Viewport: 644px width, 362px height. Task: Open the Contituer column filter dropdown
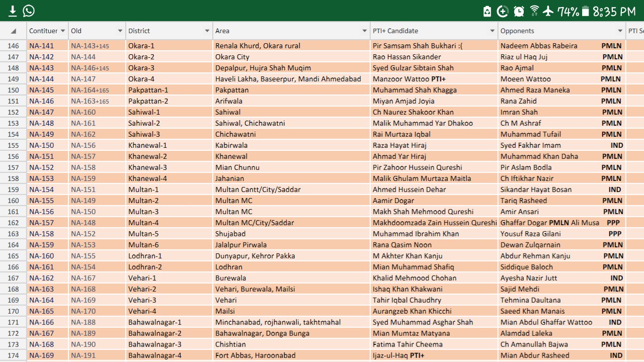coord(63,31)
